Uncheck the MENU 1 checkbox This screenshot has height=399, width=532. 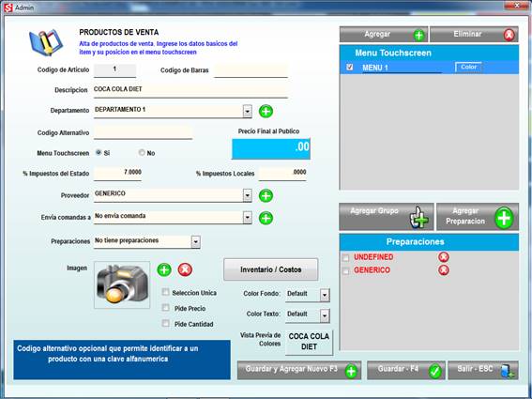[x=349, y=67]
